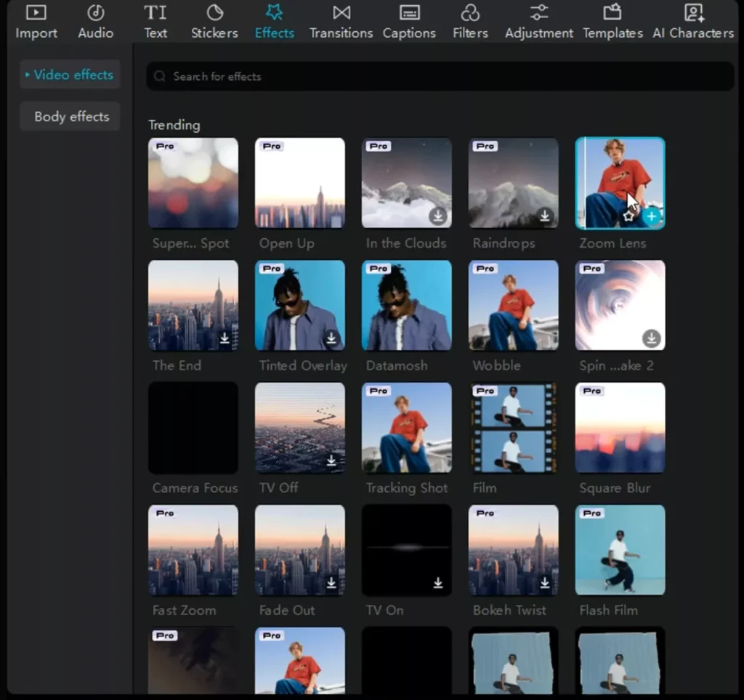
Task: Select the Body effects category
Action: click(71, 116)
